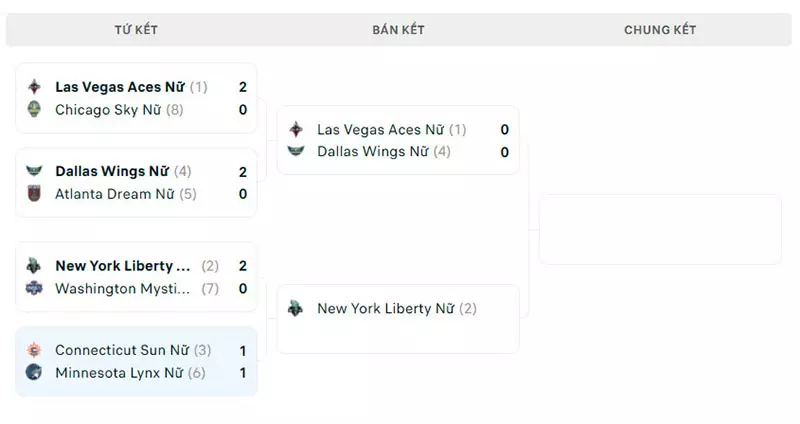This screenshot has width=800, height=424.
Task: Click the Washington Mystics team logo
Action: tap(34, 288)
